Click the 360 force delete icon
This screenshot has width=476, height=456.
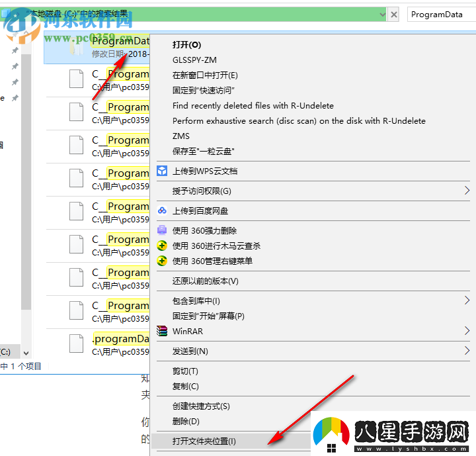162,230
